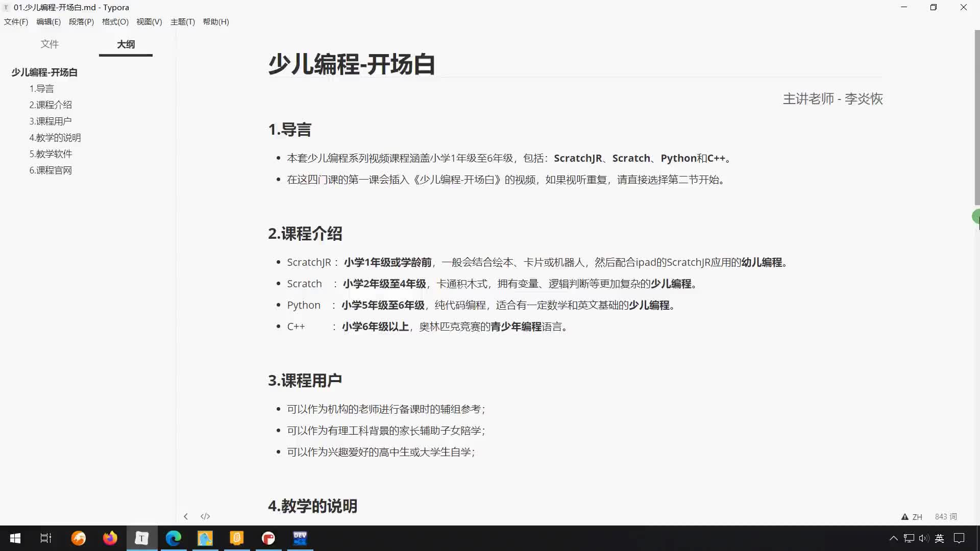
Task: Click the 2.课程介绍 heading in the editor
Action: pyautogui.click(x=305, y=234)
